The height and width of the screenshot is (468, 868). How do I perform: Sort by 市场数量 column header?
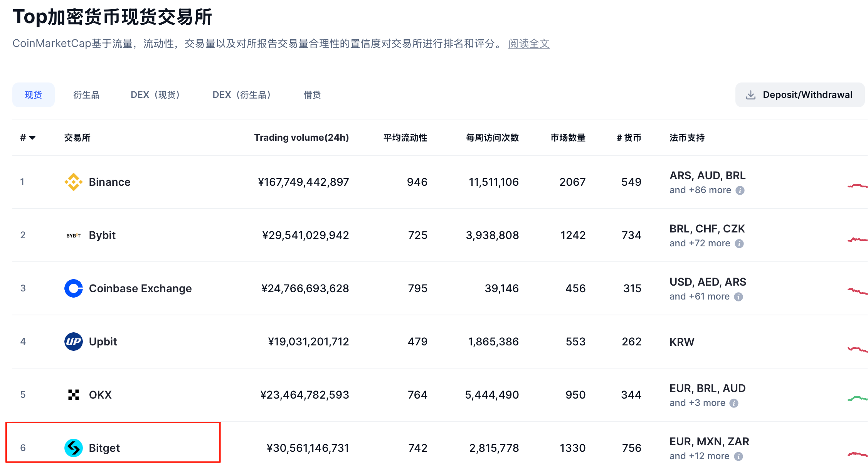568,138
